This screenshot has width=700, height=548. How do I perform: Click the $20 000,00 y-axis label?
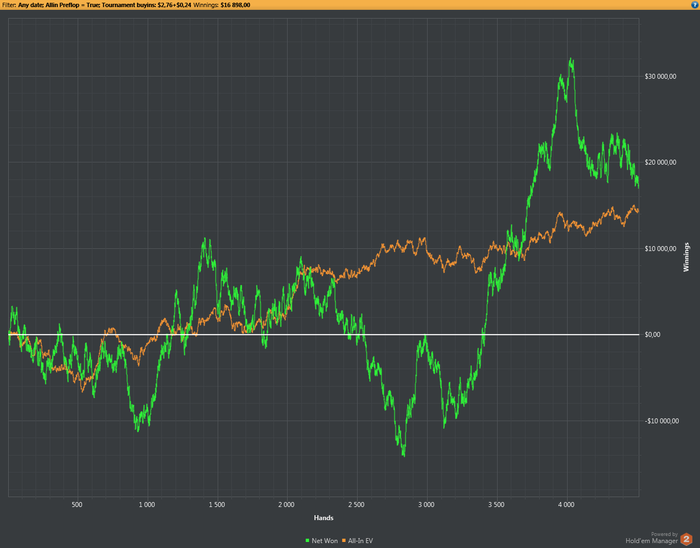point(660,162)
